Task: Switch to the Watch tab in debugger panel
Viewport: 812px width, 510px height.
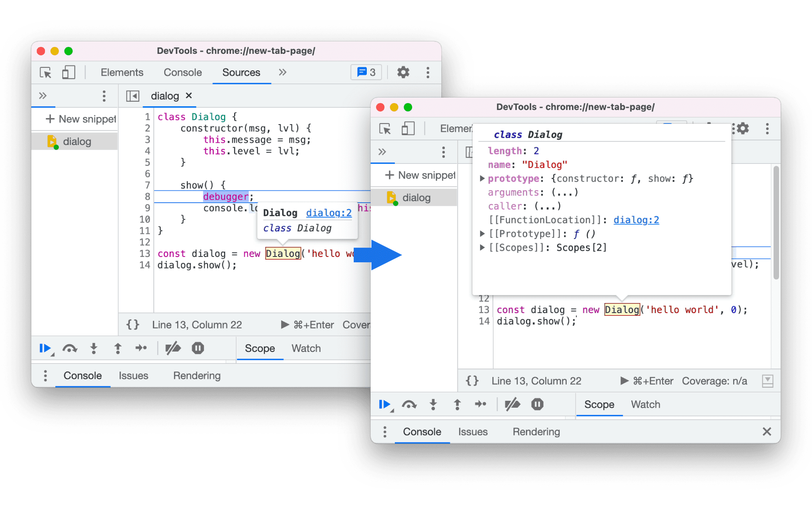Action: coord(646,404)
